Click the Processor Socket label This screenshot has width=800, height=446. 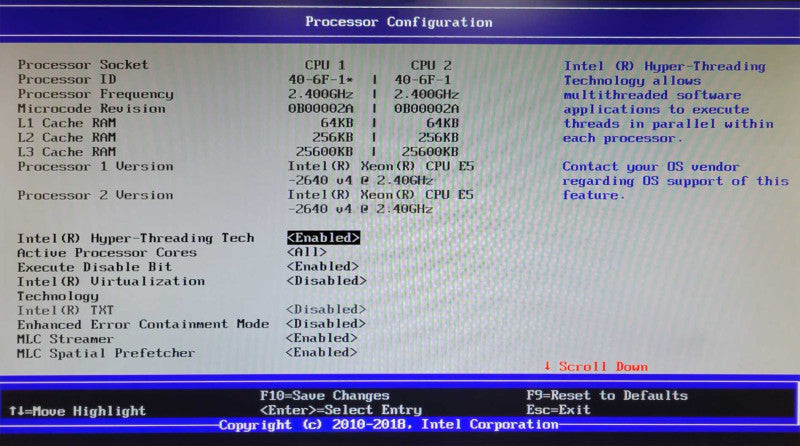point(83,65)
